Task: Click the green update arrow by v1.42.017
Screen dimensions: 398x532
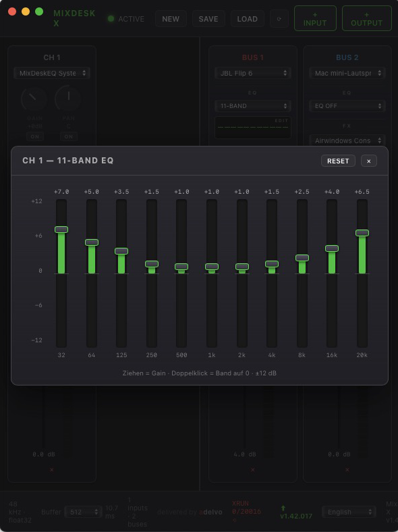Action: click(283, 508)
